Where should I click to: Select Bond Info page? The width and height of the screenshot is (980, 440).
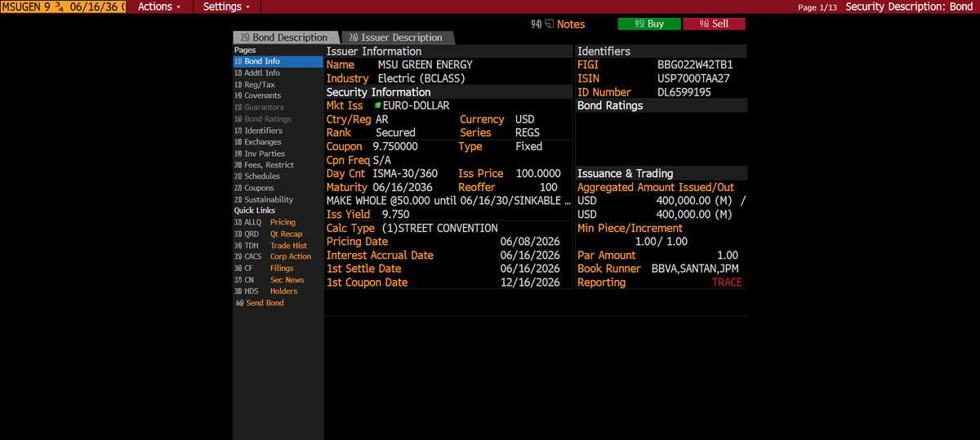tap(278, 61)
